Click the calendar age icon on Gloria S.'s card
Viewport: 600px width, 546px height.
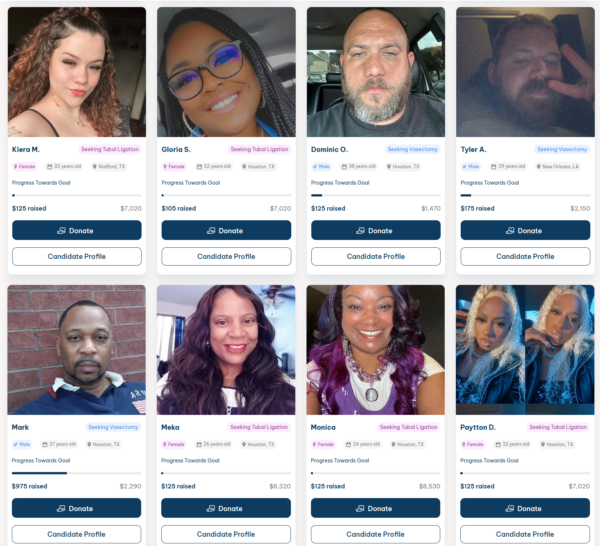pyautogui.click(x=199, y=166)
